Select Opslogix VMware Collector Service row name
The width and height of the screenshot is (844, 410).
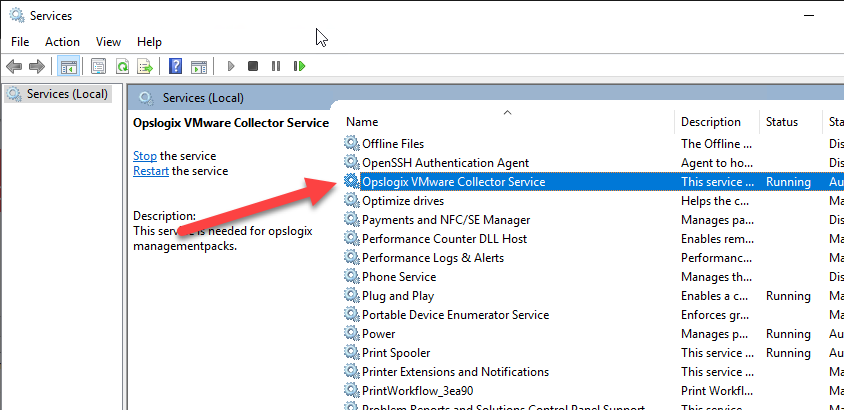(453, 182)
